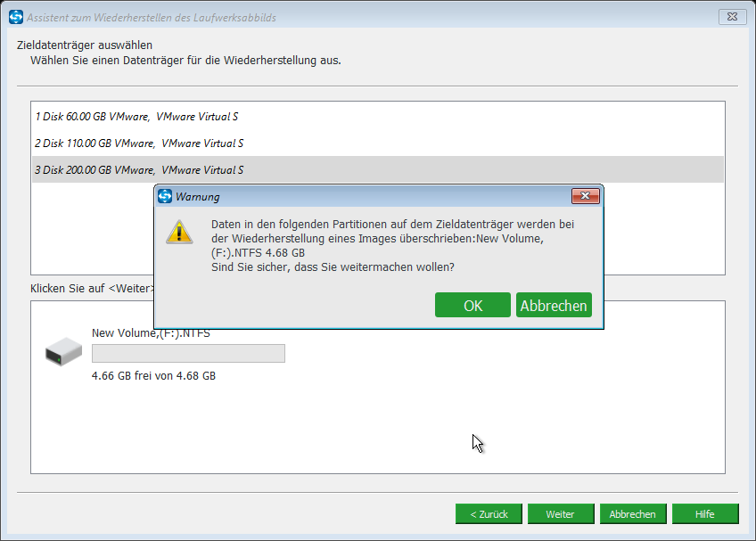Proceed with the Weiter button
The height and width of the screenshot is (541, 756).
pos(560,514)
